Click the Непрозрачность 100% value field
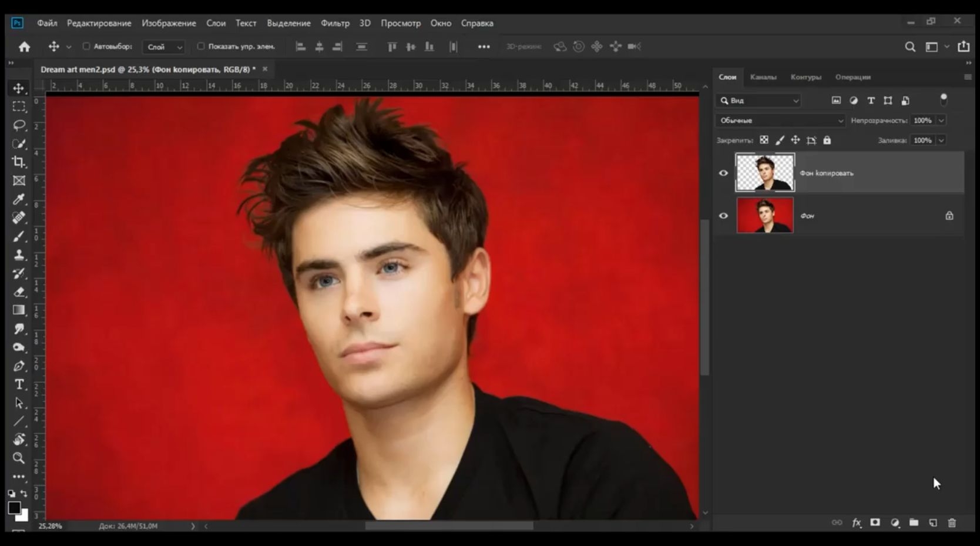980x546 pixels. click(922, 120)
